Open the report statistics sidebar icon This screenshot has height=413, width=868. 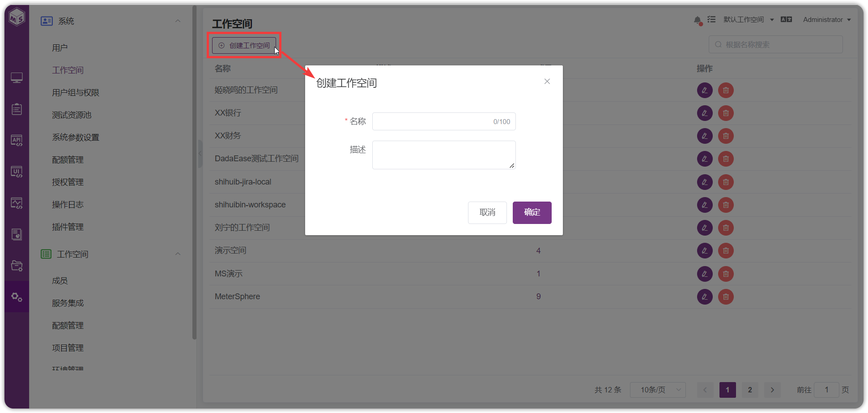click(x=17, y=234)
